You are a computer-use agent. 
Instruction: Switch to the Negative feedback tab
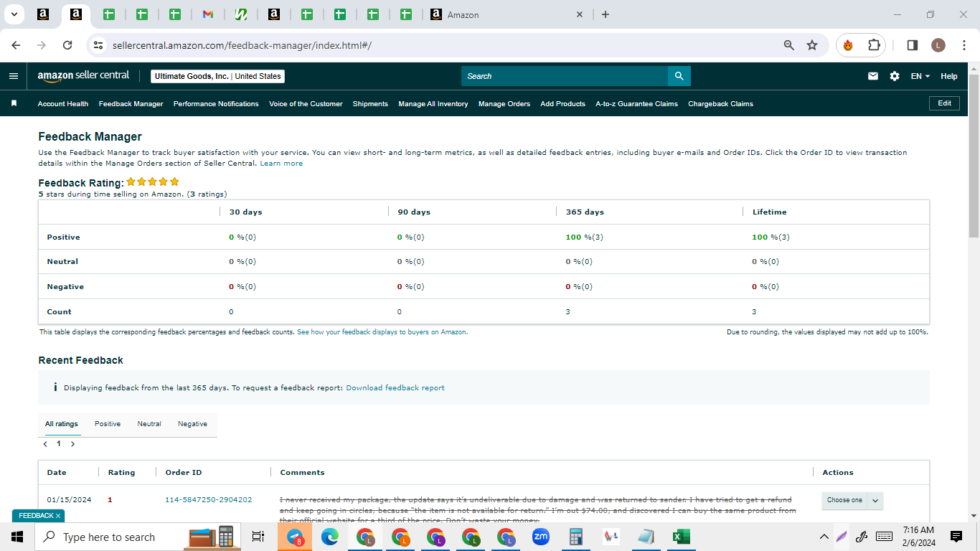pyautogui.click(x=192, y=424)
